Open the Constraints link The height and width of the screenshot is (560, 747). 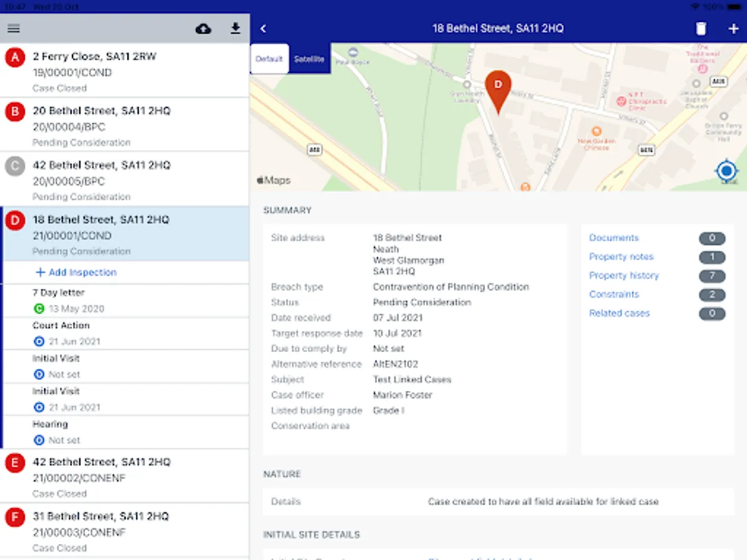click(x=614, y=294)
